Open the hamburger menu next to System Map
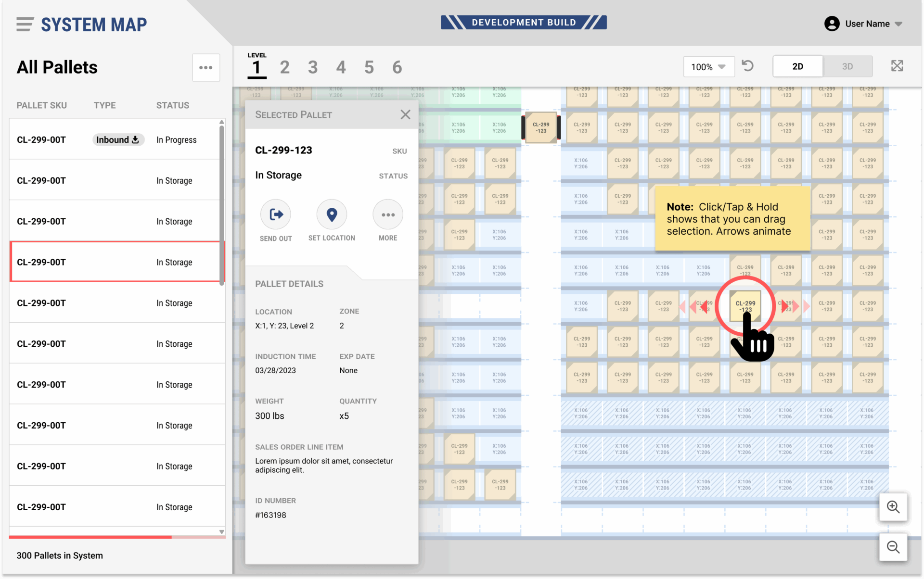 25,24
